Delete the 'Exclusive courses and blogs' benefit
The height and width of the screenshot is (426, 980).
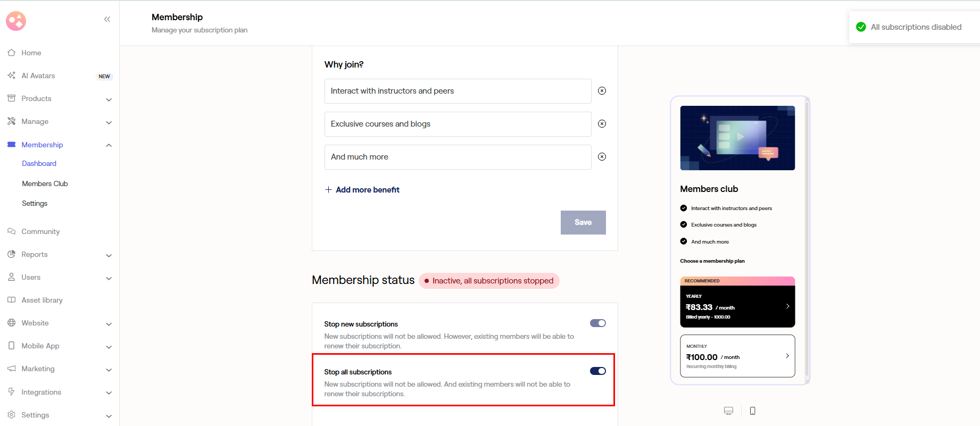pyautogui.click(x=602, y=124)
